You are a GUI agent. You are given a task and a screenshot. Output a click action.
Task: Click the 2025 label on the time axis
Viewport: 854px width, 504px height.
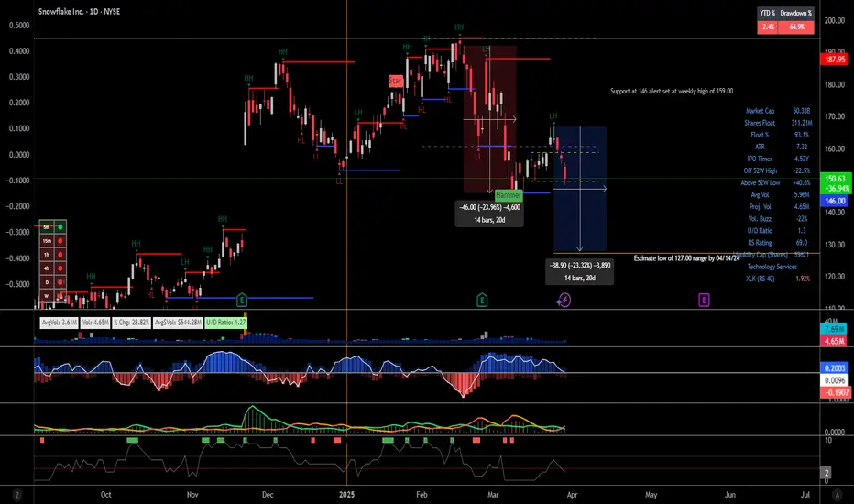click(x=346, y=495)
